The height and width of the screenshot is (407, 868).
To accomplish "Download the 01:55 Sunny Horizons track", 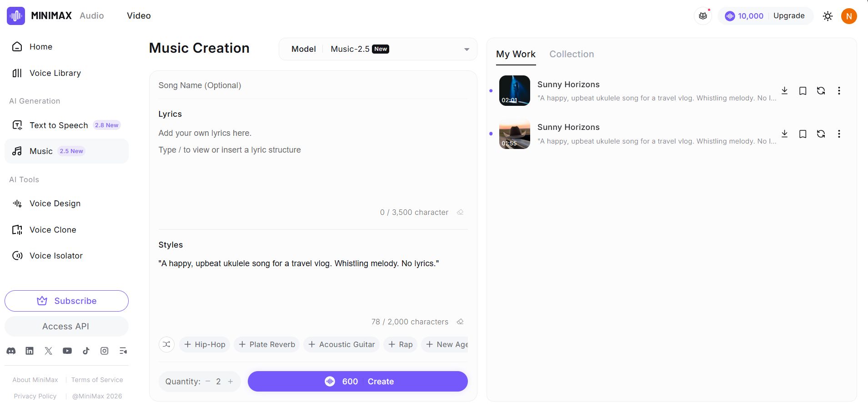I will point(784,134).
